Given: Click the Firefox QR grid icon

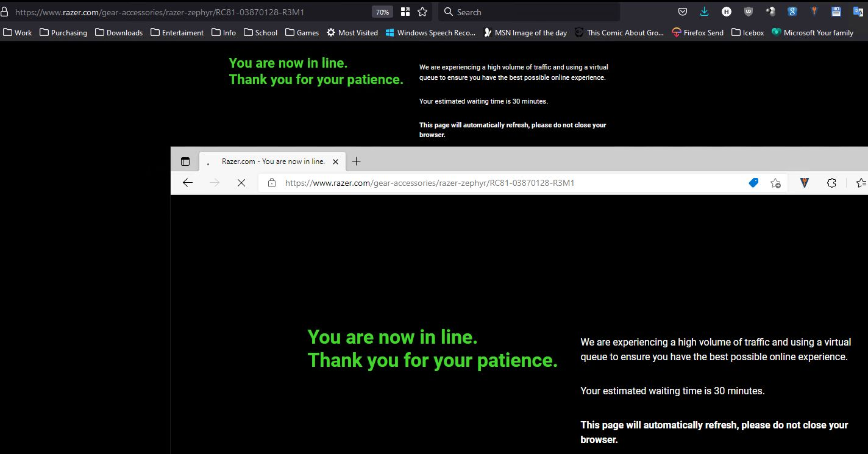Looking at the screenshot, I should (405, 12).
